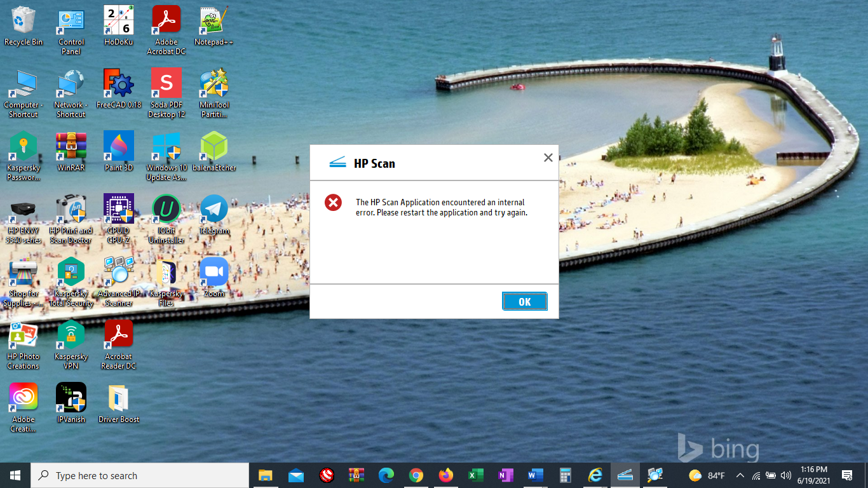Open the notification Action Center
This screenshot has height=488, width=868.
click(x=846, y=475)
